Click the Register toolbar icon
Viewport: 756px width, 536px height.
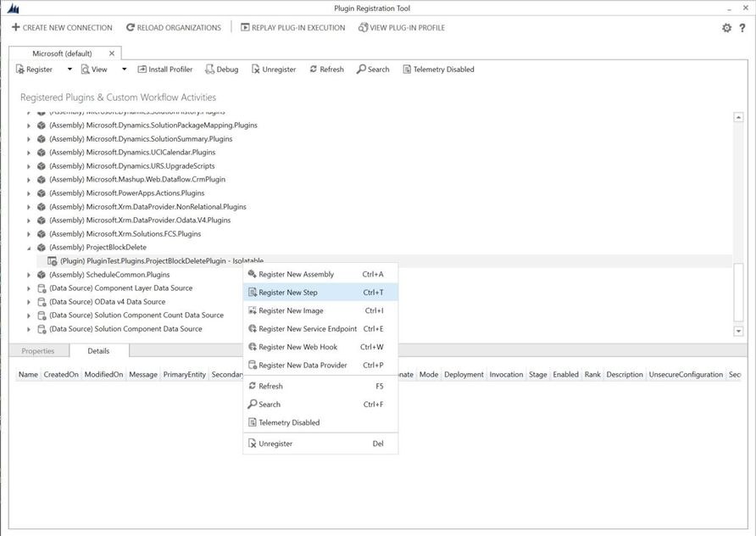19,70
